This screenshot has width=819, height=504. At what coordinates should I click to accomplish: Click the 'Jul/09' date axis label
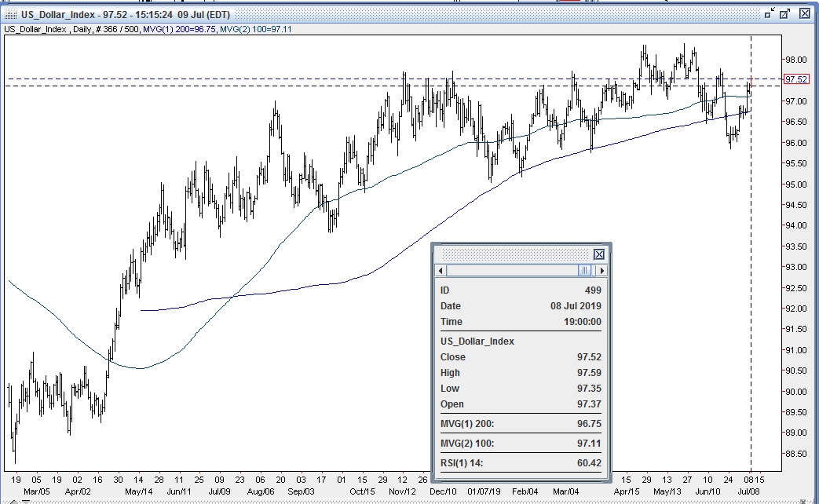(219, 491)
